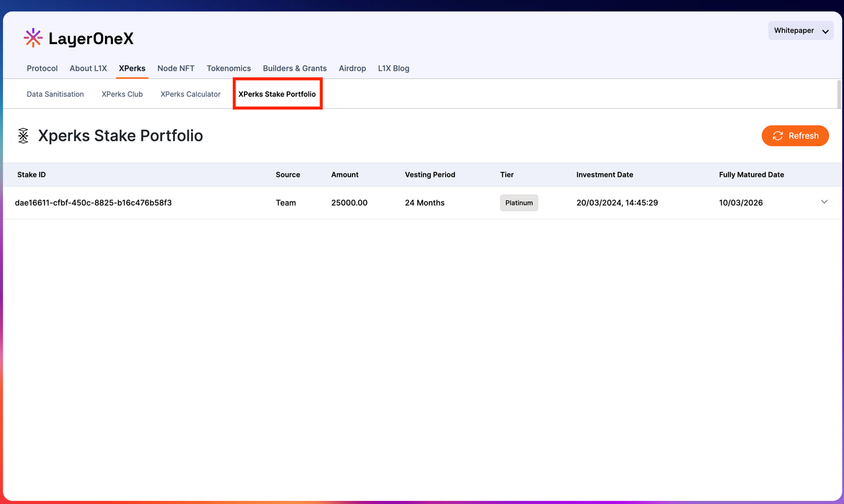844x504 pixels.
Task: Click the Platinum tier badge
Action: tap(519, 203)
